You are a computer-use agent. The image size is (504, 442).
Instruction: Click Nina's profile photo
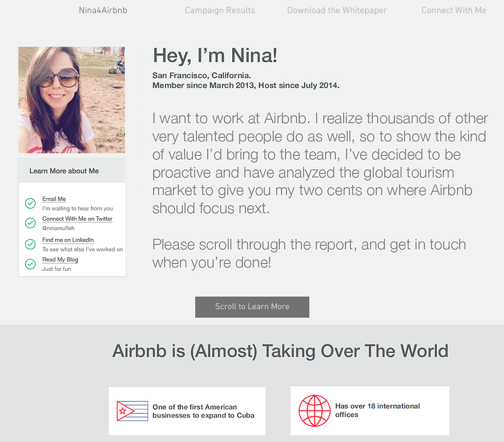[72, 100]
